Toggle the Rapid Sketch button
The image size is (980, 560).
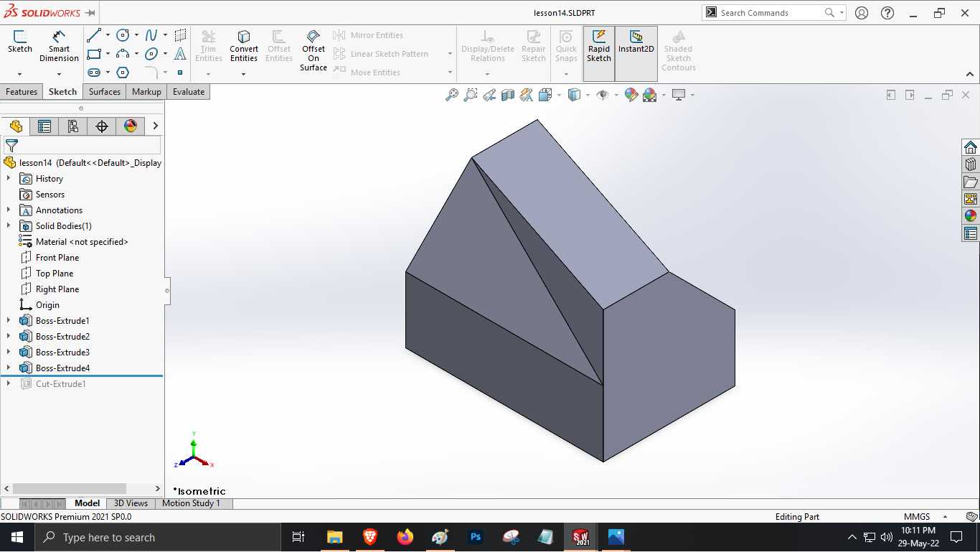pos(599,54)
